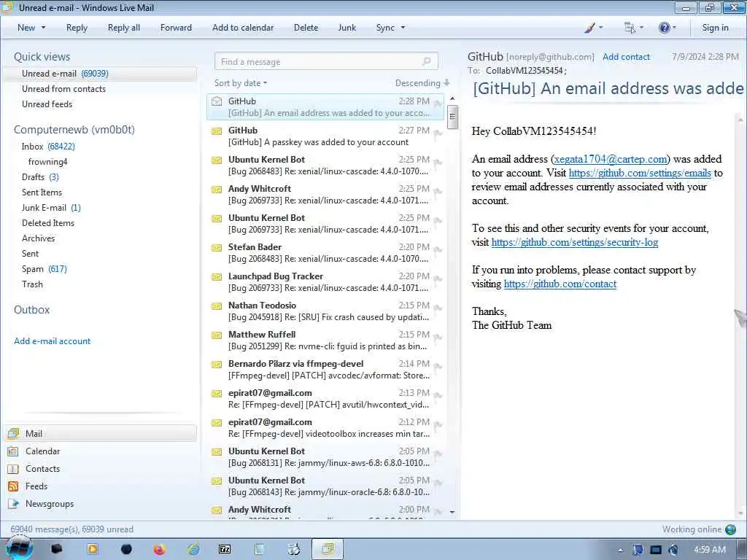The image size is (747, 560).
Task: Click the 7z icon in the taskbar
Action: click(225, 550)
